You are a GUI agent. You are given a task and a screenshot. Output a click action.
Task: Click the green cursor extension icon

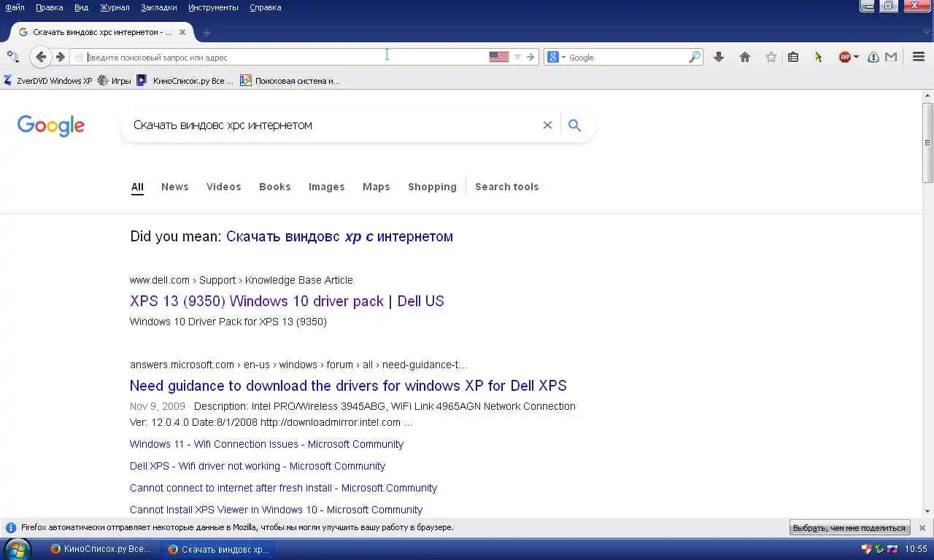(x=819, y=57)
